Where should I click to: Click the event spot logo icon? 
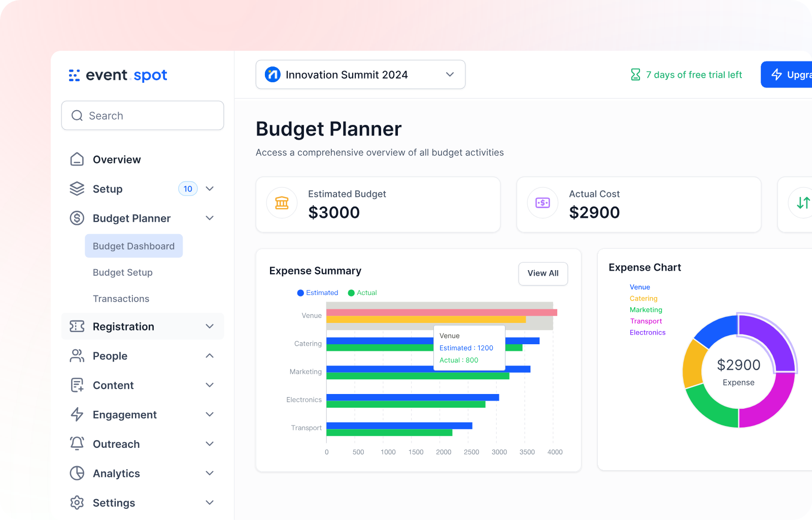tap(74, 75)
